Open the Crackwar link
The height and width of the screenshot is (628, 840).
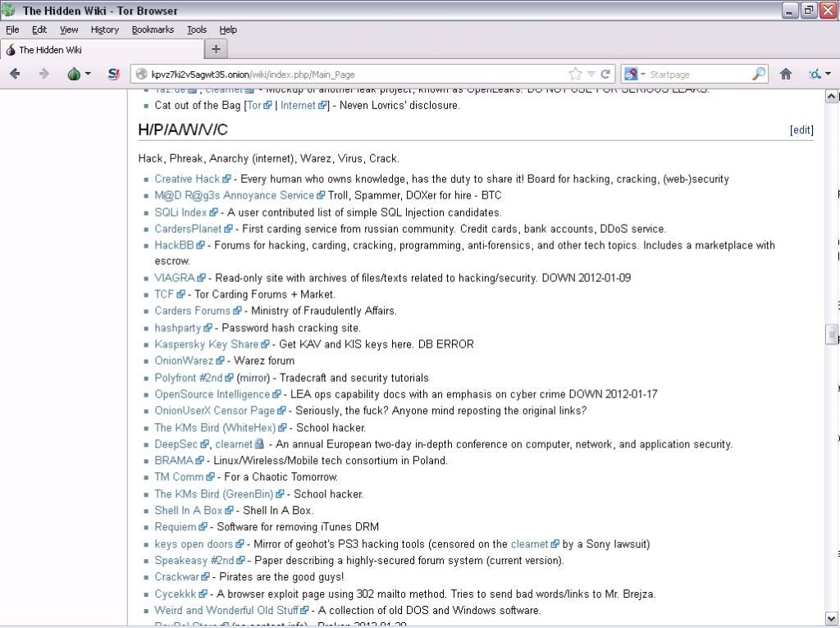(x=181, y=576)
